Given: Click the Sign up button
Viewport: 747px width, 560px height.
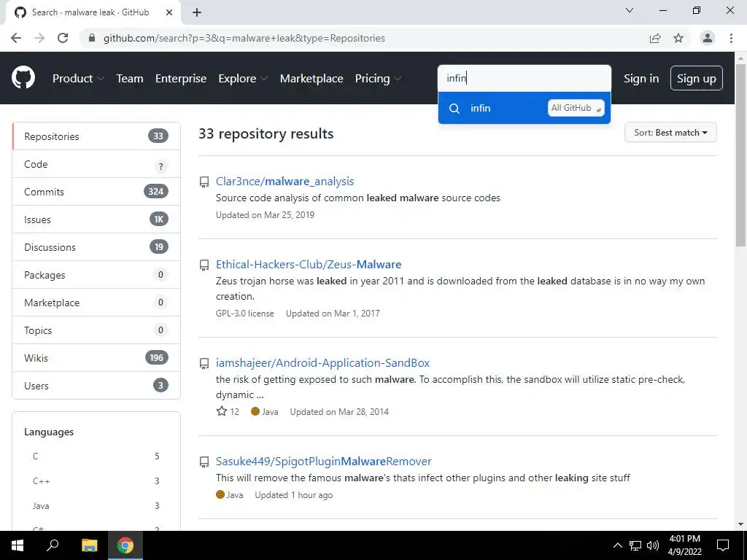Looking at the screenshot, I should coord(696,78).
